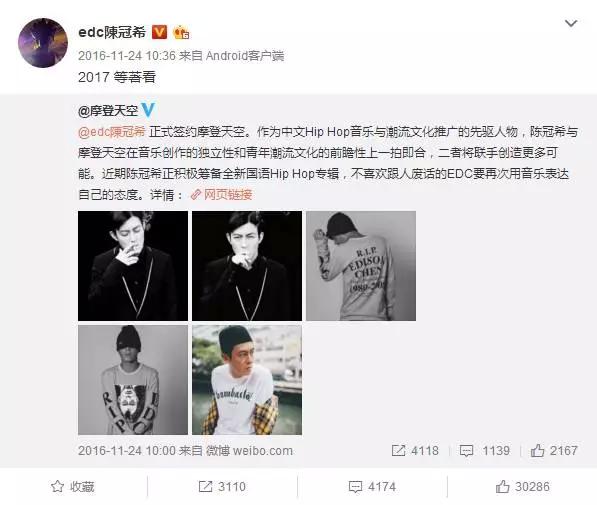Click the blue V badge beside 摩登天空
Viewport: 597px width, 505px height.
pyautogui.click(x=148, y=110)
